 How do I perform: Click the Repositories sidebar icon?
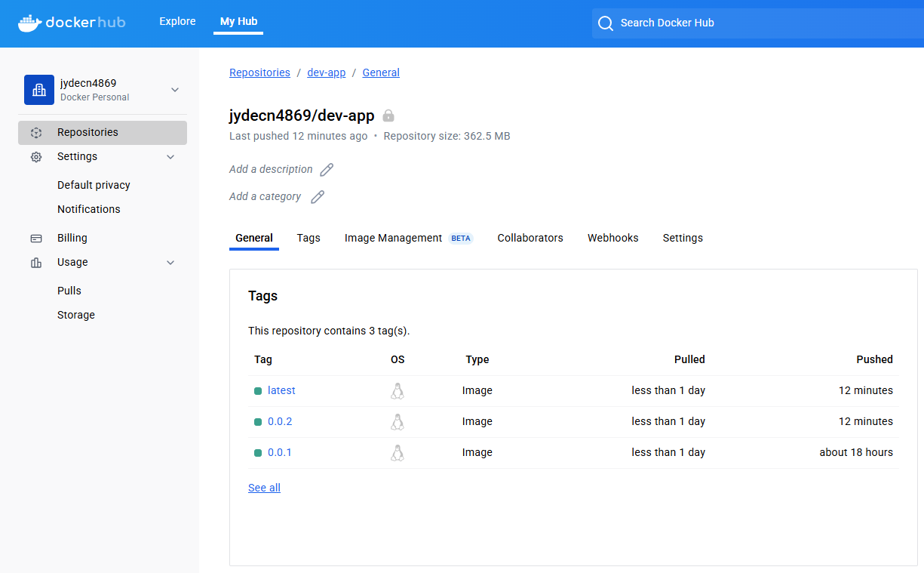click(35, 133)
